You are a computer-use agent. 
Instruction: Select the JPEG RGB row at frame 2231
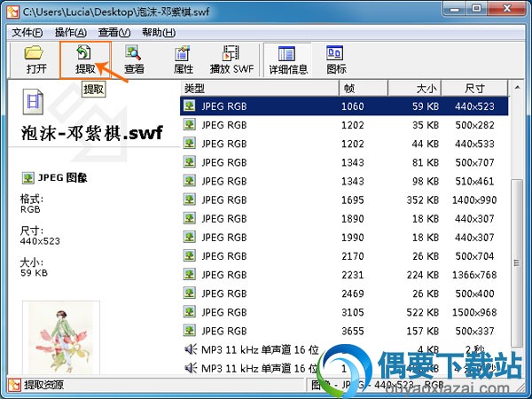coord(344,275)
